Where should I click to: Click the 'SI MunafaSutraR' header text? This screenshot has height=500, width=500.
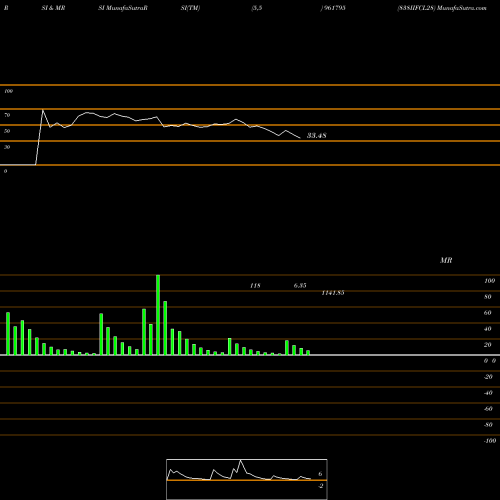[123, 8]
